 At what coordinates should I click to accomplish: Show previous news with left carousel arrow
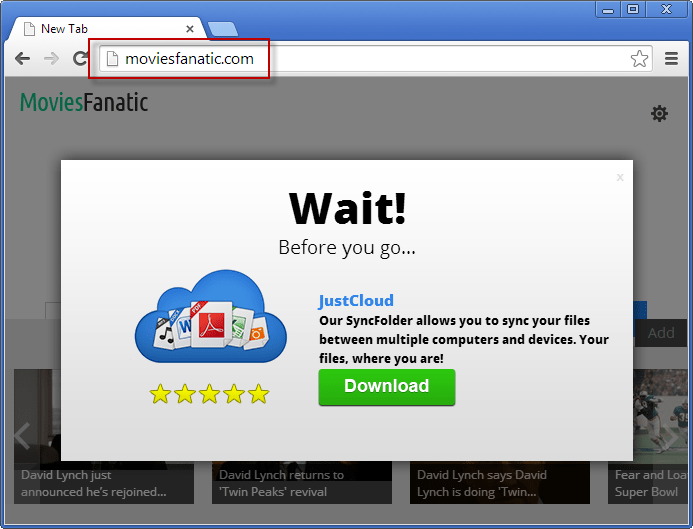coord(22,436)
